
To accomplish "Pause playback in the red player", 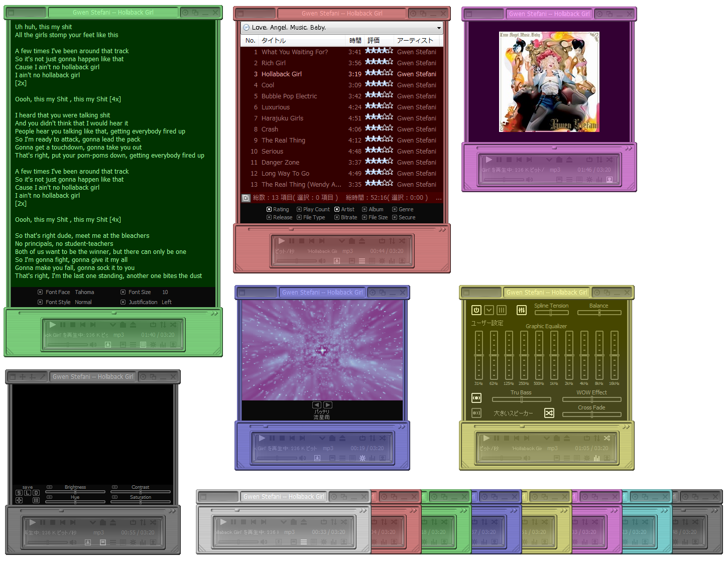I will [292, 241].
